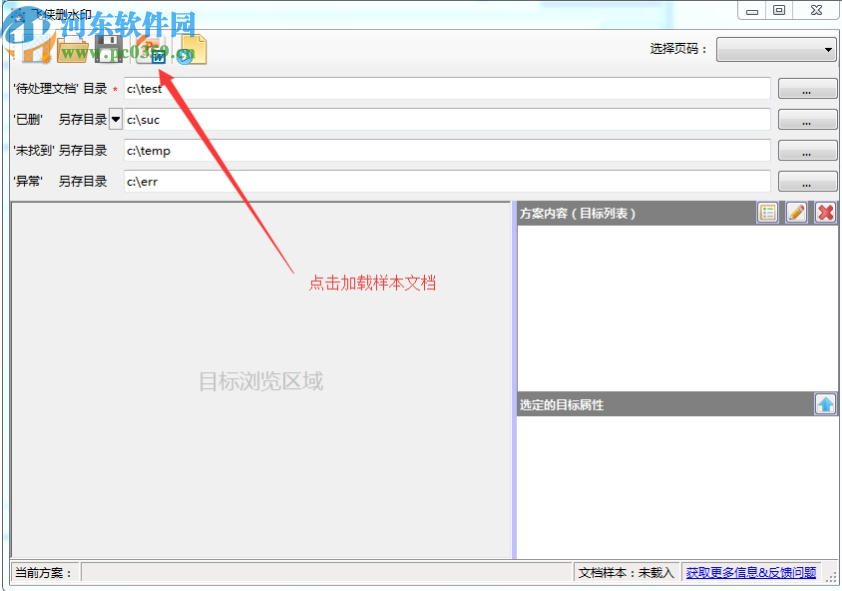
Task: Click the blue up arrow in 选定的目标属性
Action: pos(825,404)
